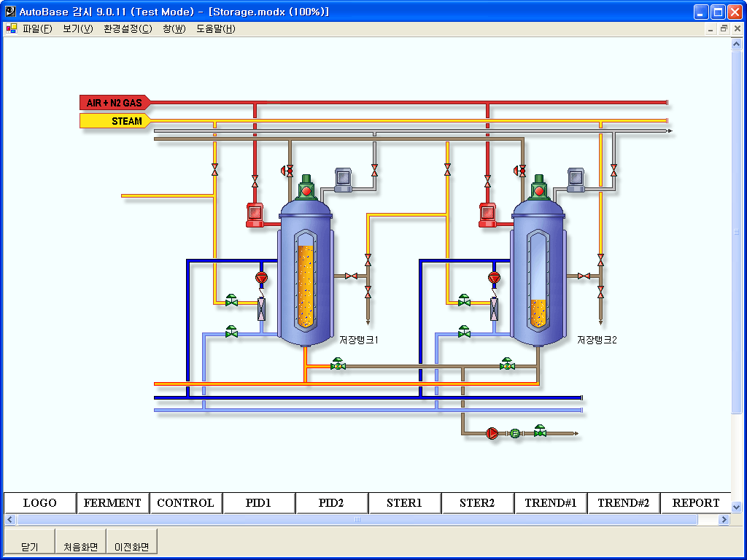Click the heat exchanger left of storage tank 2

click(495, 308)
